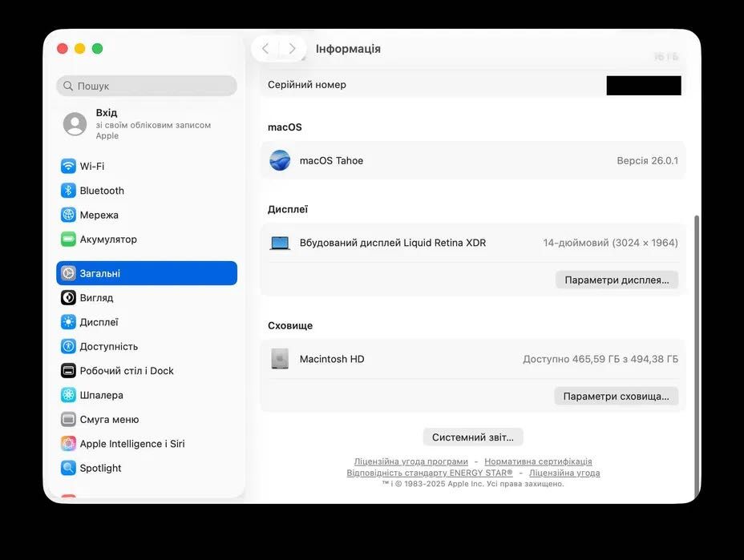The image size is (744, 560).
Task: Click the Bluetooth icon in sidebar
Action: coord(68,190)
